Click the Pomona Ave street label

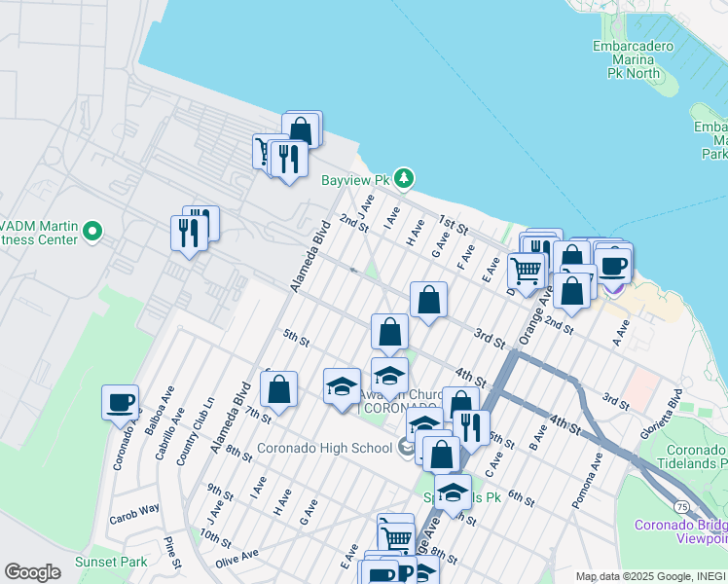click(x=587, y=481)
